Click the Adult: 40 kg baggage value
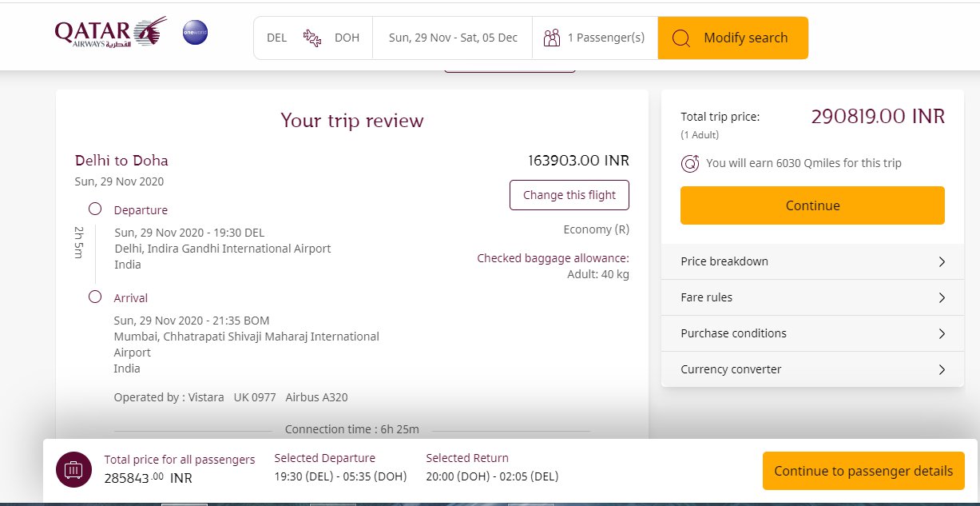The image size is (980, 506). (x=598, y=274)
